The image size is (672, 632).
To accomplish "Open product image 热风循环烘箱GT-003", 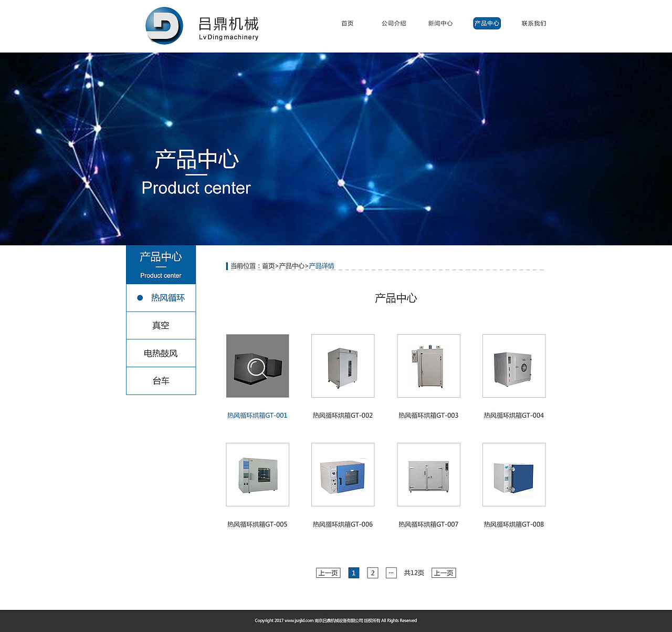I will pos(428,366).
